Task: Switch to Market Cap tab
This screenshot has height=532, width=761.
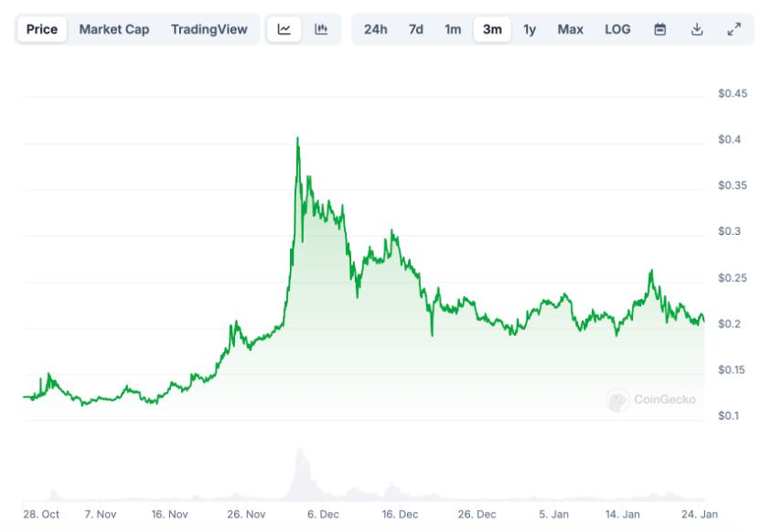Action: coord(114,29)
